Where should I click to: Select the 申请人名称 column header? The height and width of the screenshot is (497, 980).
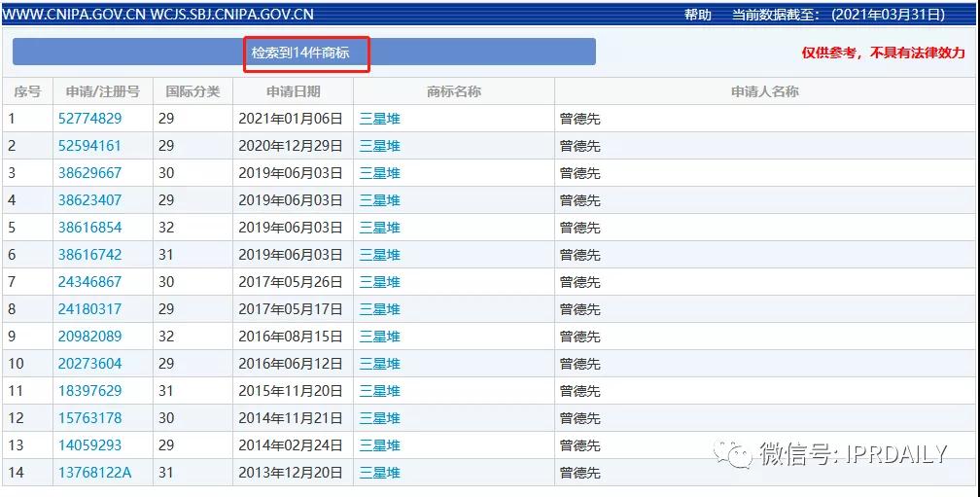pyautogui.click(x=765, y=91)
